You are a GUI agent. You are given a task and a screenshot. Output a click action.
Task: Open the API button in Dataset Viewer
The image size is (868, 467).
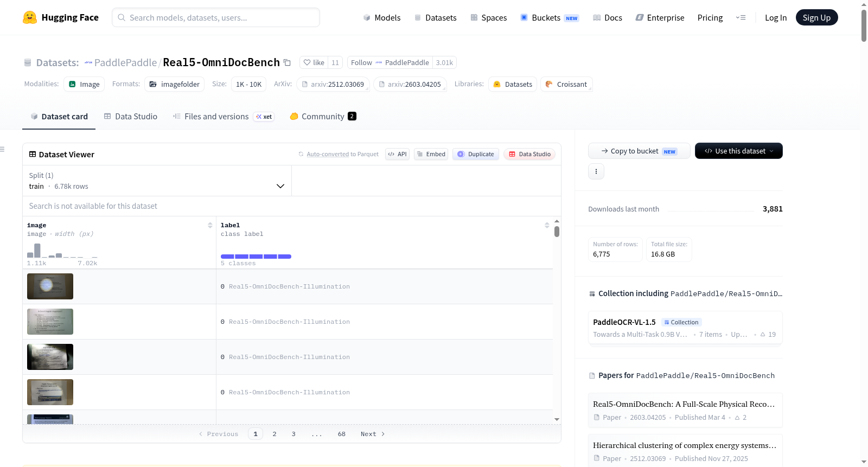(397, 154)
